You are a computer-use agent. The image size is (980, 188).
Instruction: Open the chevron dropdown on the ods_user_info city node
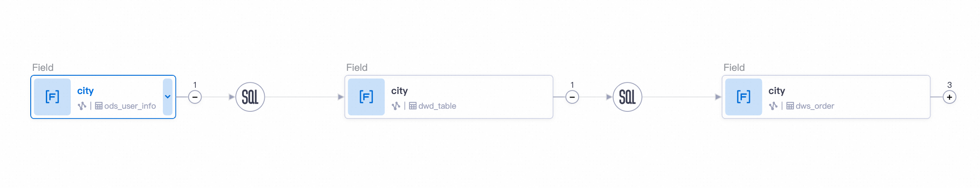point(168,97)
